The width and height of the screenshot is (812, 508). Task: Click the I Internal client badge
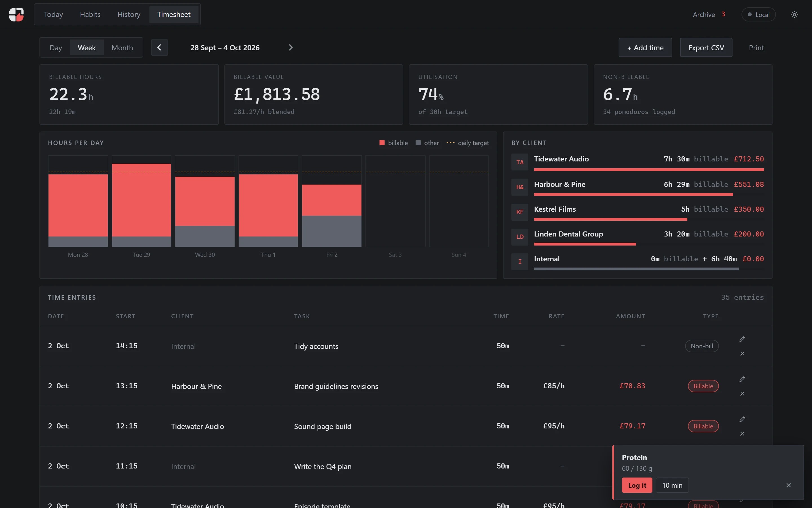pyautogui.click(x=520, y=262)
